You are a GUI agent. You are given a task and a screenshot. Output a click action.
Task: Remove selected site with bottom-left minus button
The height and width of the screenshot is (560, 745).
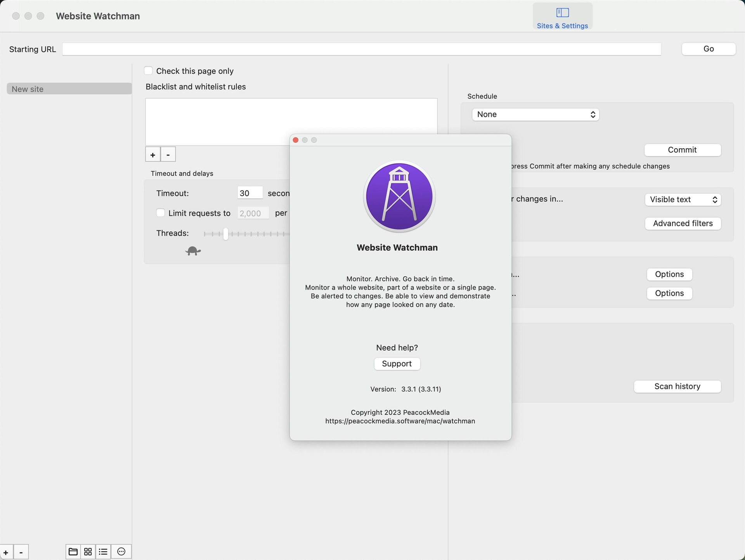pos(21,551)
